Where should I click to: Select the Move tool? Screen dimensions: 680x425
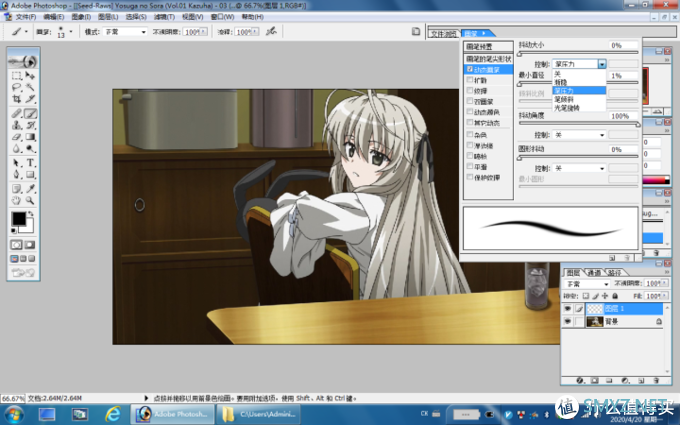point(30,76)
